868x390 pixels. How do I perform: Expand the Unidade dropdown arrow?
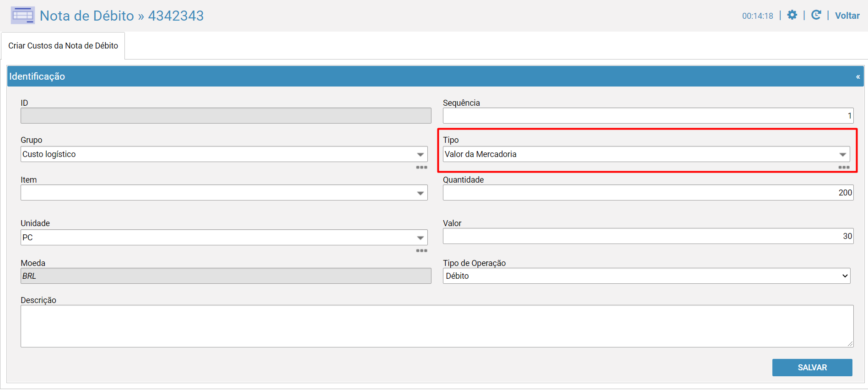(x=420, y=238)
